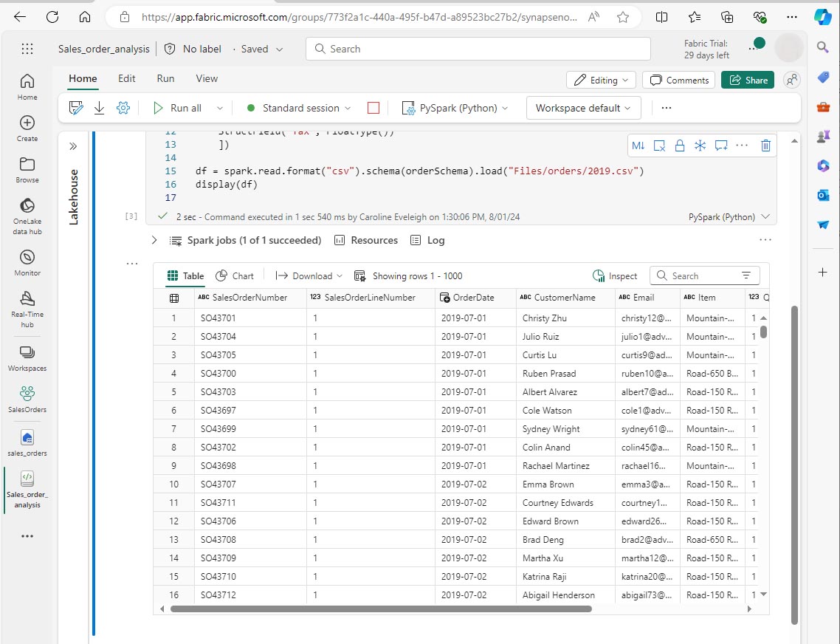Select the Table view tab
This screenshot has height=644, width=840.
click(x=185, y=275)
